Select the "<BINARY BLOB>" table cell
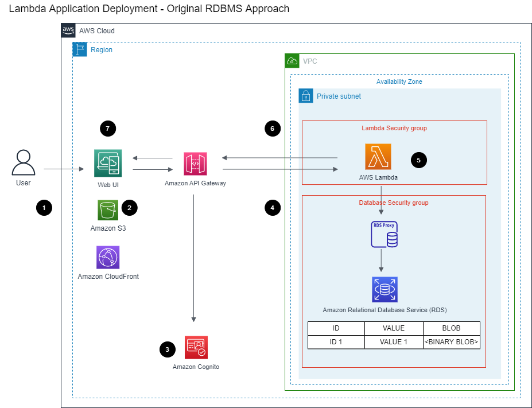Screen dimensions: 532x408 click(x=451, y=342)
